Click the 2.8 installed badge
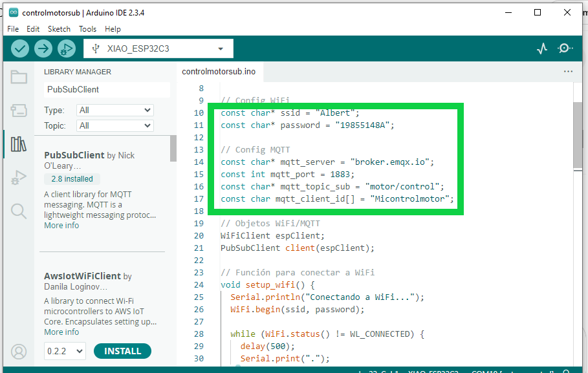 click(x=72, y=179)
